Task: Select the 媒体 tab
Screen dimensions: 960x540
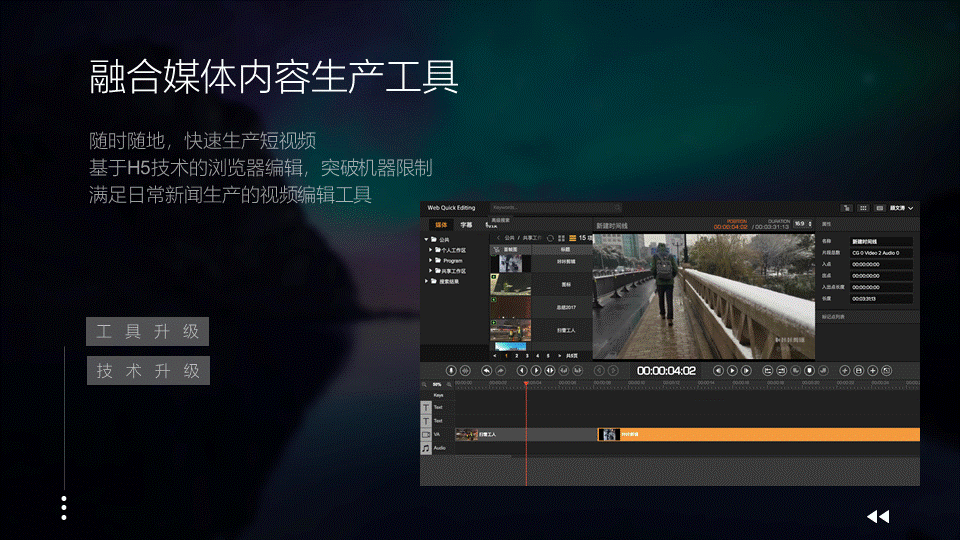Action: tap(441, 225)
